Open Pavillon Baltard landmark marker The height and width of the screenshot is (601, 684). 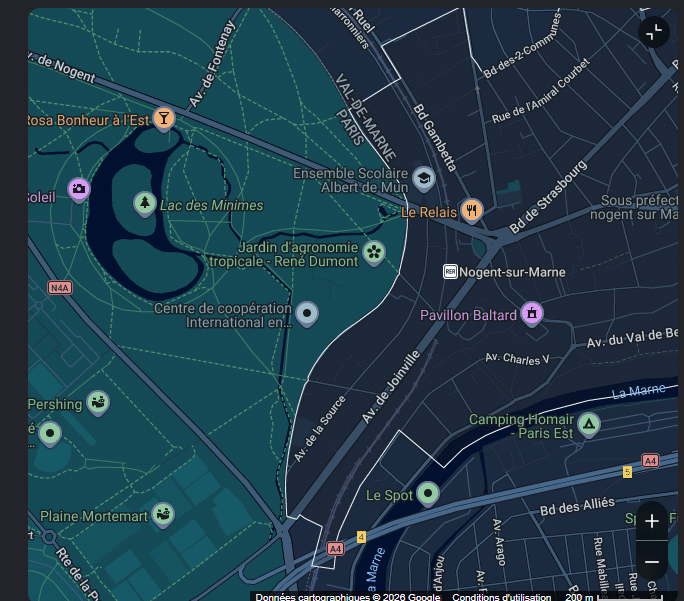[x=532, y=314]
